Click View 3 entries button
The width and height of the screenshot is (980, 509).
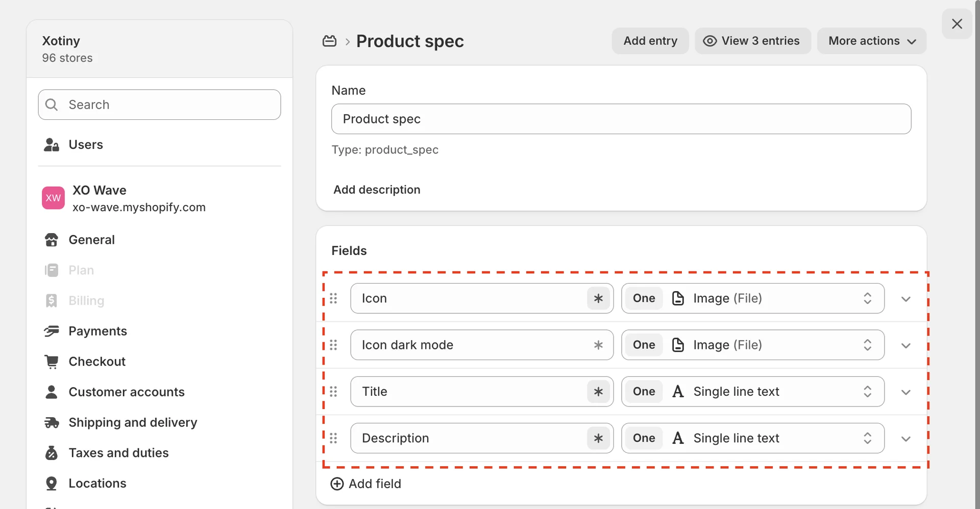[753, 41]
